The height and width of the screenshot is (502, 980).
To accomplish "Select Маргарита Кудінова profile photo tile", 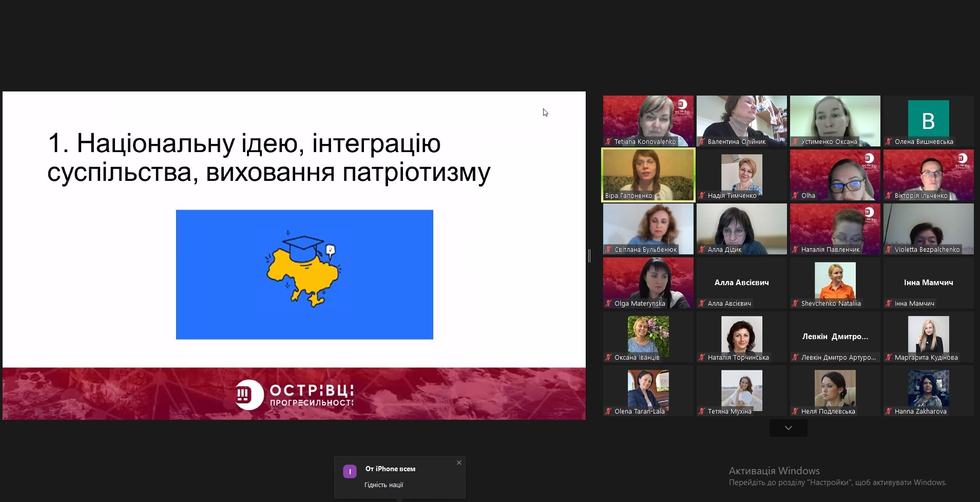I will coord(928,335).
